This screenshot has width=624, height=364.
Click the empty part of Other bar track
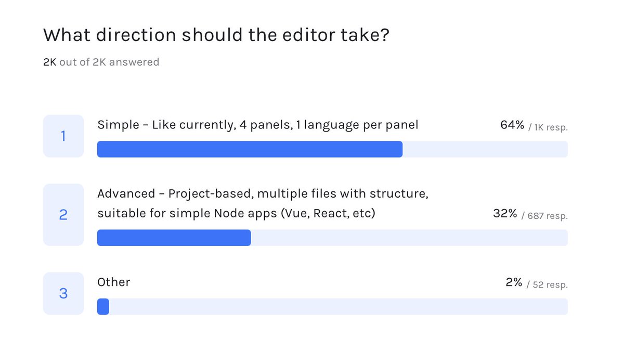click(339, 306)
